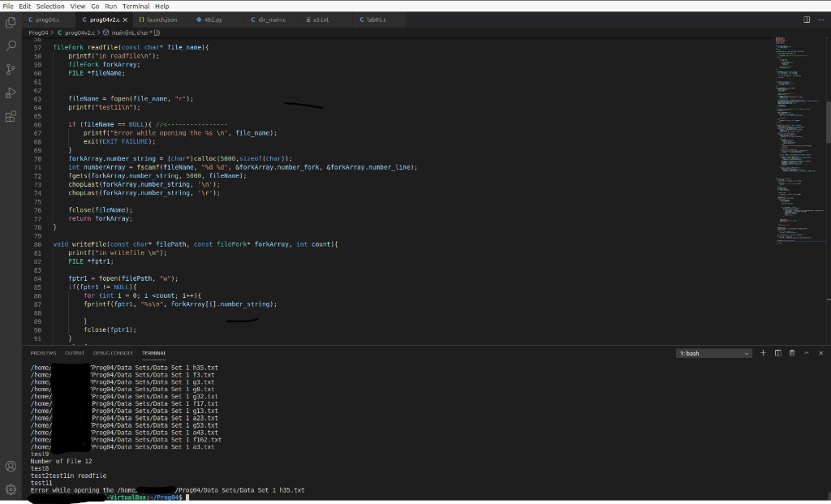Split the terminal pane
Screen dimensions: 831x504
[778, 353]
